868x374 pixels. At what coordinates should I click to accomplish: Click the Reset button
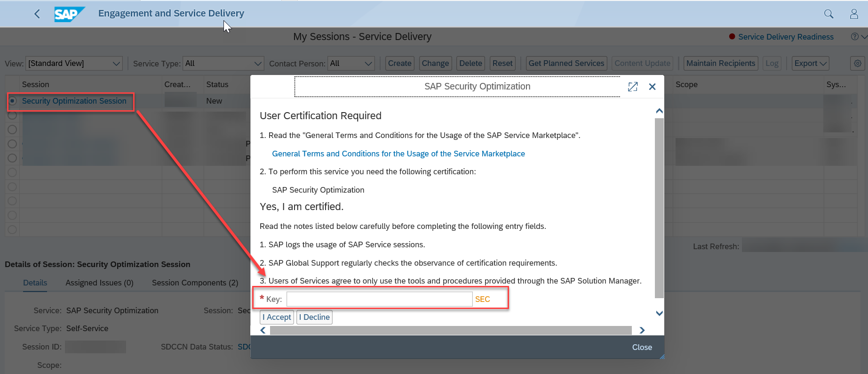point(502,63)
